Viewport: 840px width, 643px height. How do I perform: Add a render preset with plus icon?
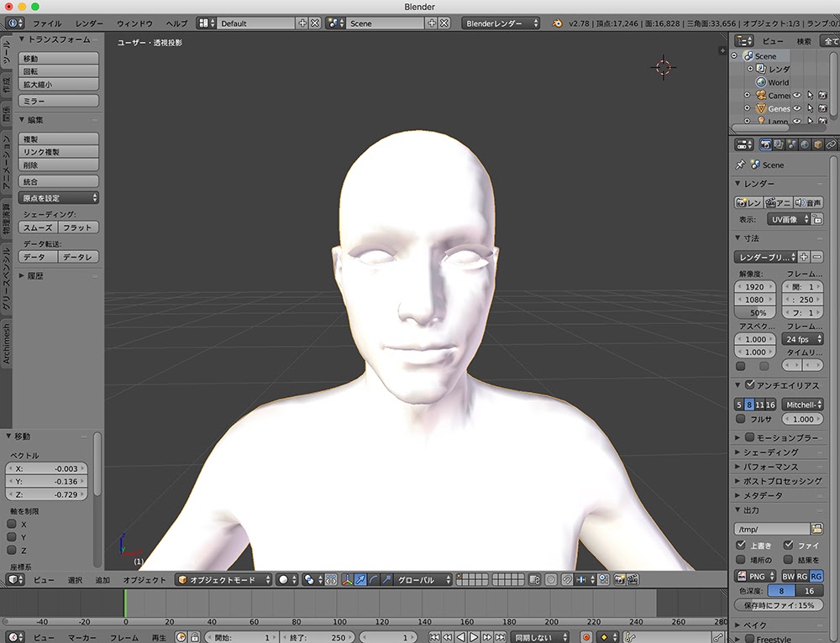click(804, 257)
